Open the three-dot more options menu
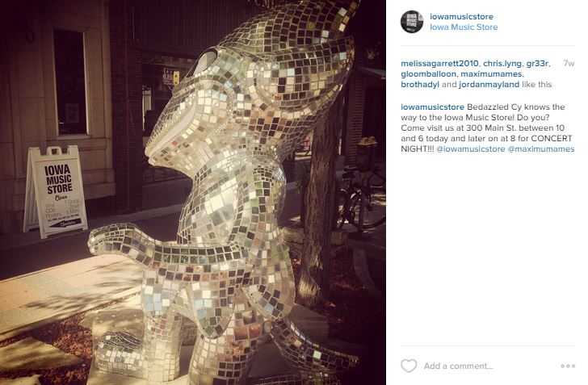The image size is (588, 385). [x=568, y=366]
